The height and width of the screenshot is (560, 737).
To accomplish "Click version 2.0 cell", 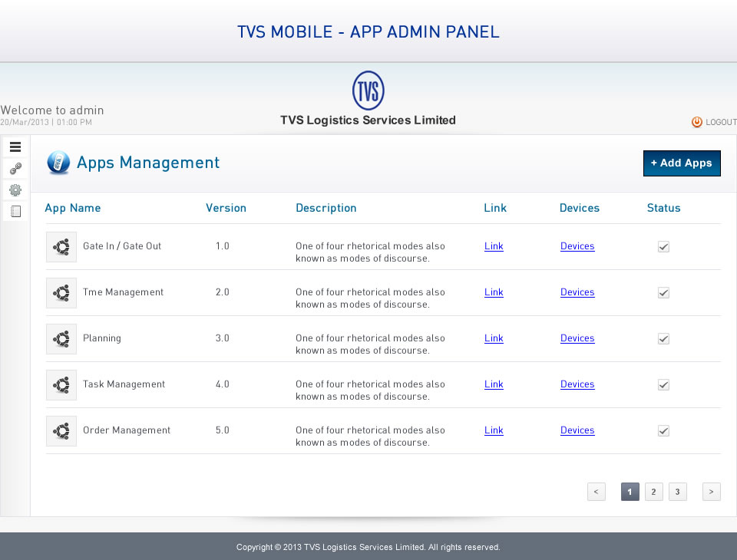I will tap(223, 292).
